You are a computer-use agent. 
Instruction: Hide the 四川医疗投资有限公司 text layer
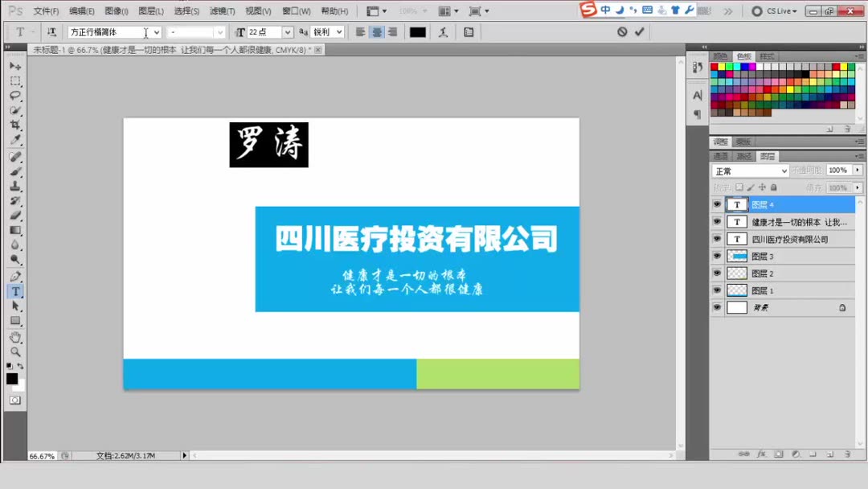click(x=717, y=239)
